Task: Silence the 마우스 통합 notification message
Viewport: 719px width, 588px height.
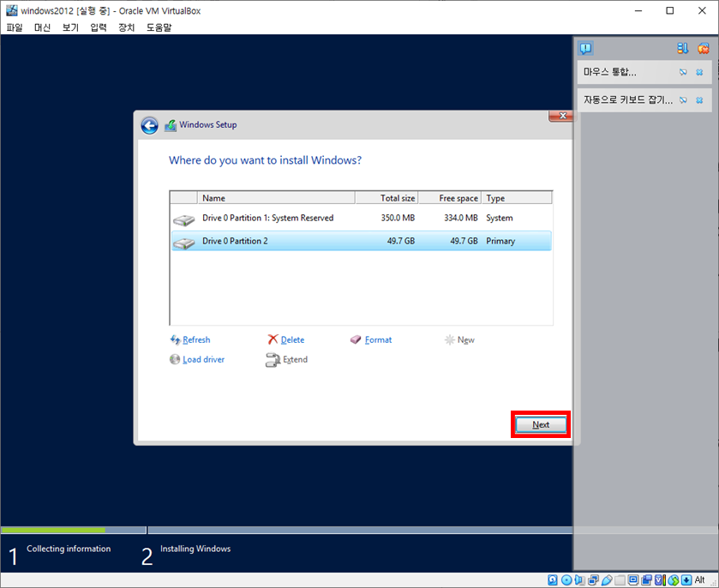Action: click(683, 72)
